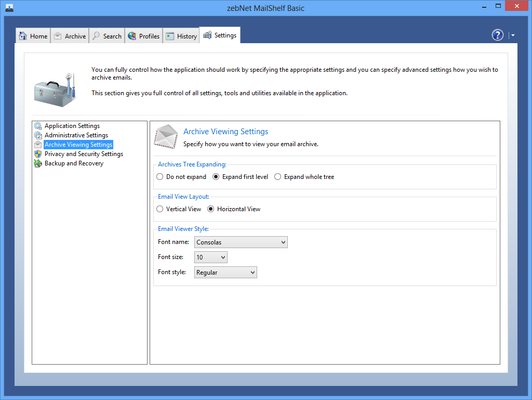Open the Profiles tab
Viewport: 532px width, 400px height.
tap(143, 36)
